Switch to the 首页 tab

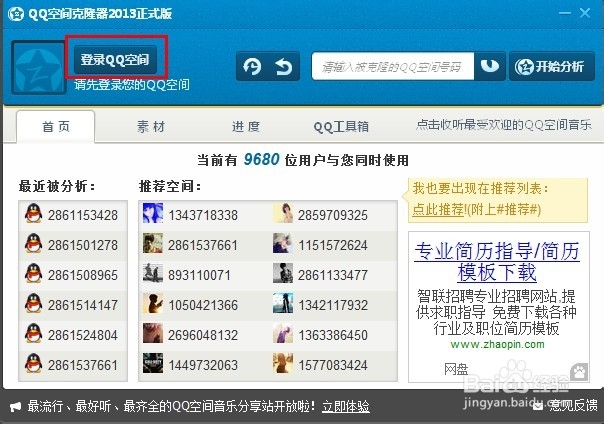[56, 126]
